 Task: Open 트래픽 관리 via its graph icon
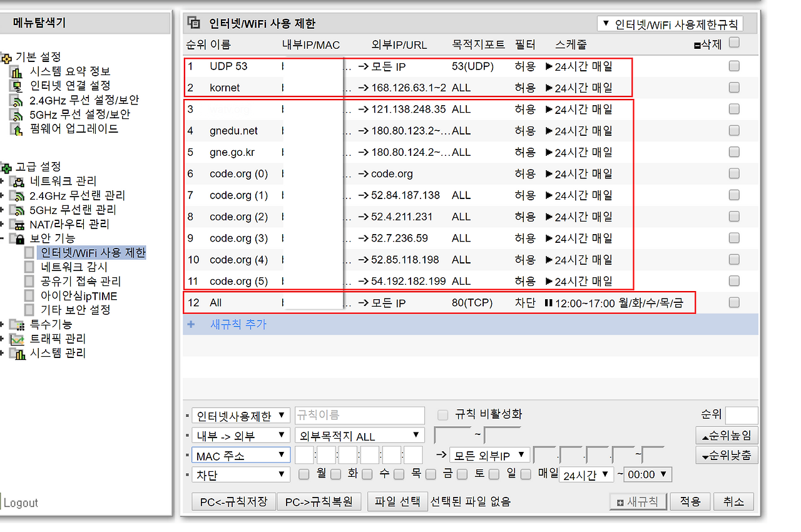(18, 340)
